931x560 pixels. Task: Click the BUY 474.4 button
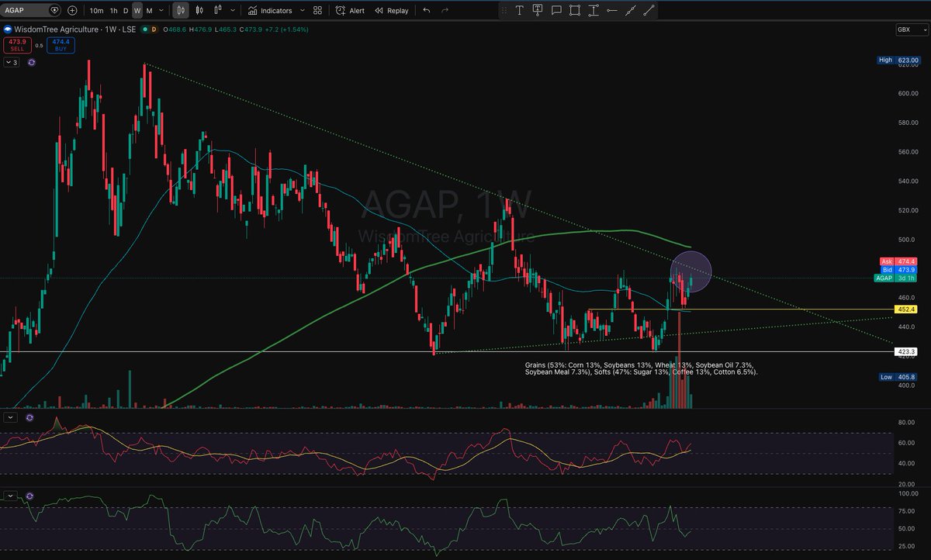(x=60, y=45)
